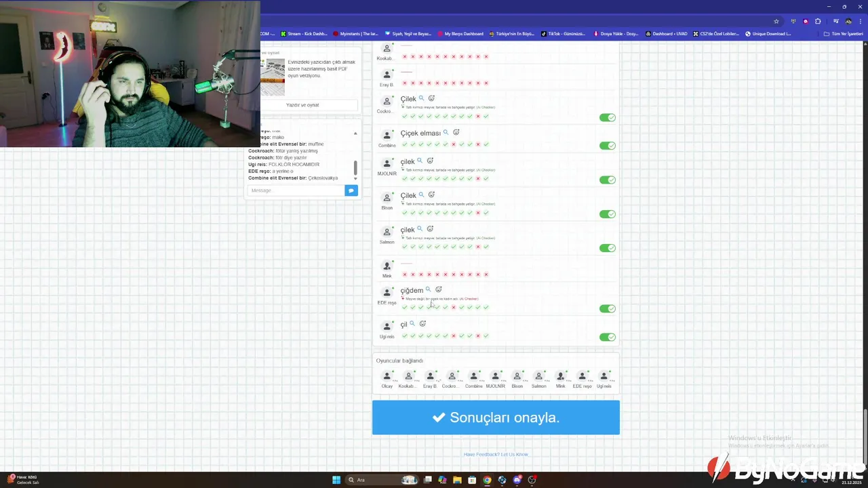The height and width of the screenshot is (488, 868).
Task: Toggle approval switch for MJOLNIR's çilek
Action: point(607,180)
